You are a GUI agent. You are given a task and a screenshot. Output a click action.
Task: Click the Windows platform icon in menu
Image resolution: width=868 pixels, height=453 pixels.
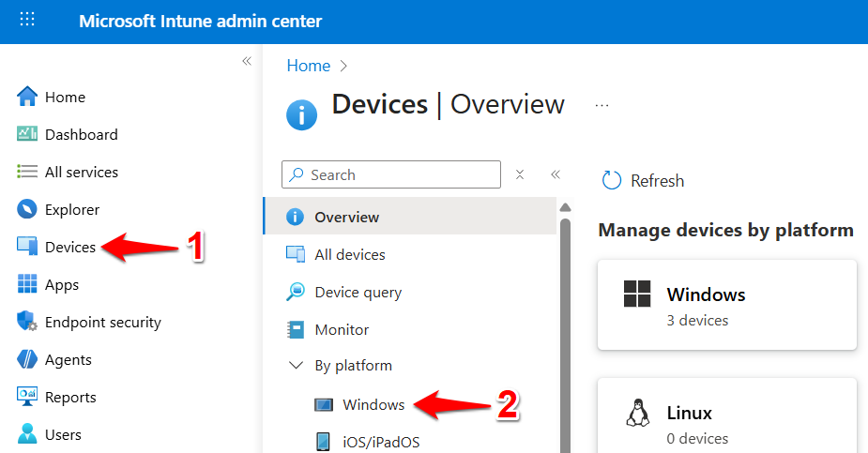tap(324, 405)
